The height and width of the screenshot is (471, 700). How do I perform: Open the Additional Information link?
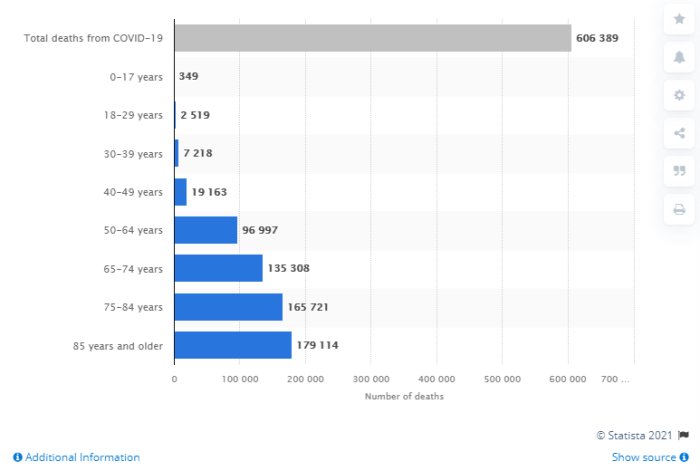tap(82, 457)
